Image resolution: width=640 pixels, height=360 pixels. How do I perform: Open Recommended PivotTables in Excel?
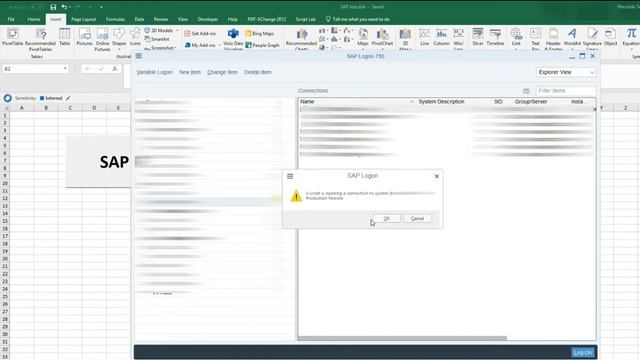click(x=40, y=39)
